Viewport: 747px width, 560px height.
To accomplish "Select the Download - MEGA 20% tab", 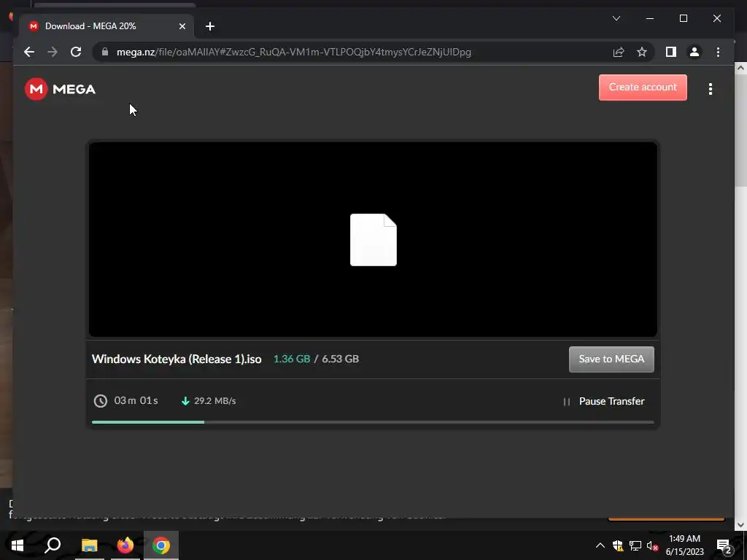I will click(x=107, y=26).
